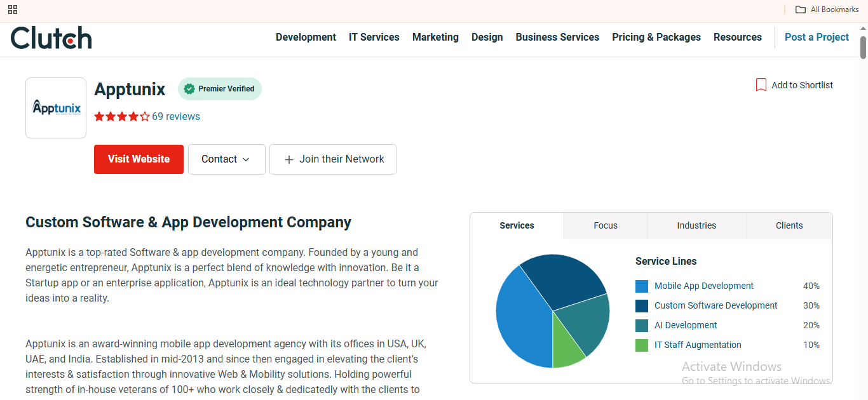
Task: Click the plus icon in Join their Network
Action: [x=288, y=159]
